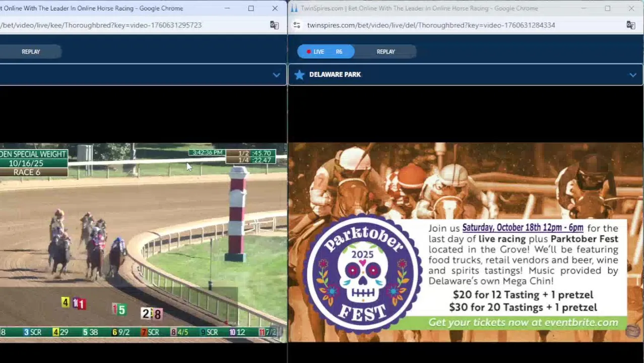Expand the left window track dropdown chevron

pyautogui.click(x=276, y=75)
